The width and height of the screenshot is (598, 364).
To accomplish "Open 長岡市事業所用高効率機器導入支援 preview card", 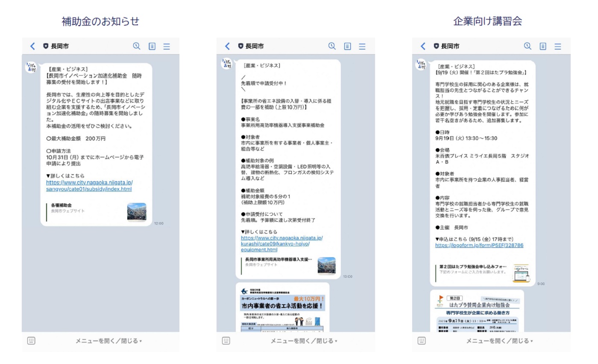I will (x=289, y=266).
